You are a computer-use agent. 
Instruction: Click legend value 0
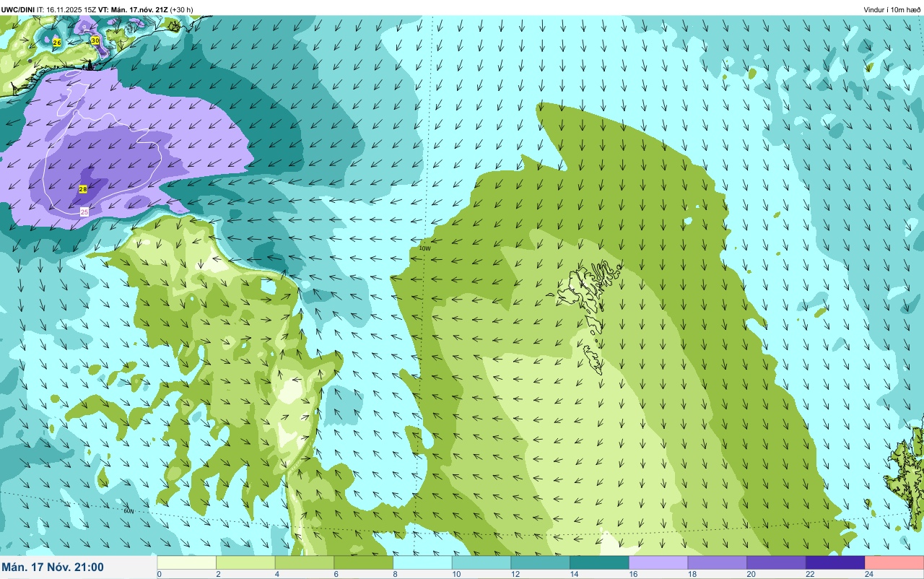[x=159, y=574]
